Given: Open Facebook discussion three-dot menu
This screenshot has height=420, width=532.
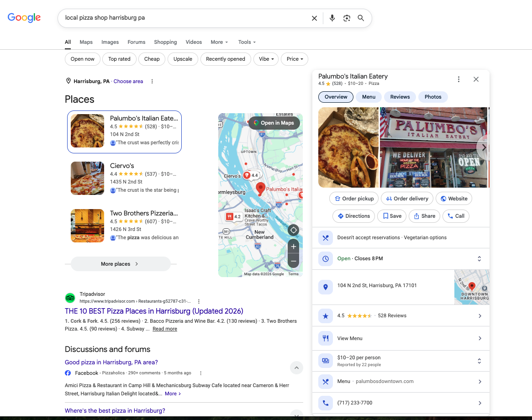Looking at the screenshot, I should click(201, 373).
